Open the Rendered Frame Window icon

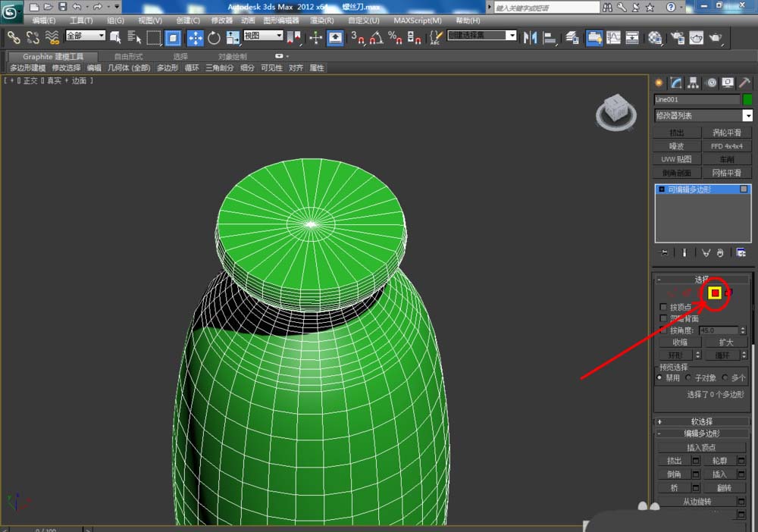click(x=696, y=37)
